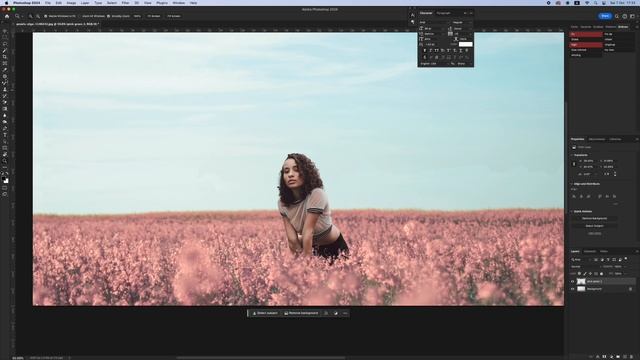Select the Brush tool

click(5, 82)
